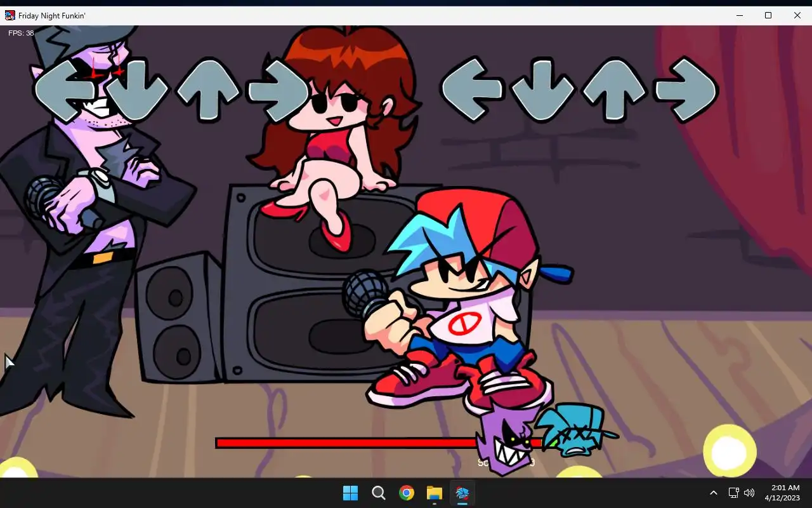Viewport: 812px width, 508px height.
Task: Open the volume tray icon
Action: [x=749, y=493]
